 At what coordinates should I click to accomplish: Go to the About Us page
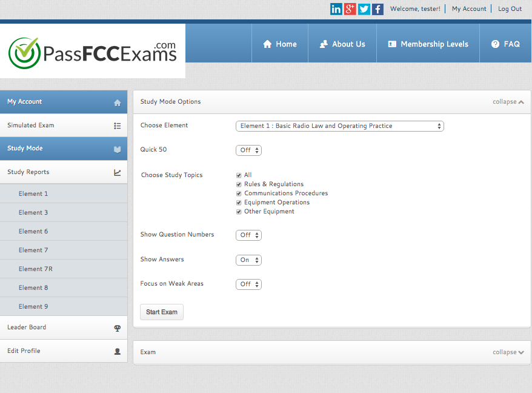pos(342,44)
